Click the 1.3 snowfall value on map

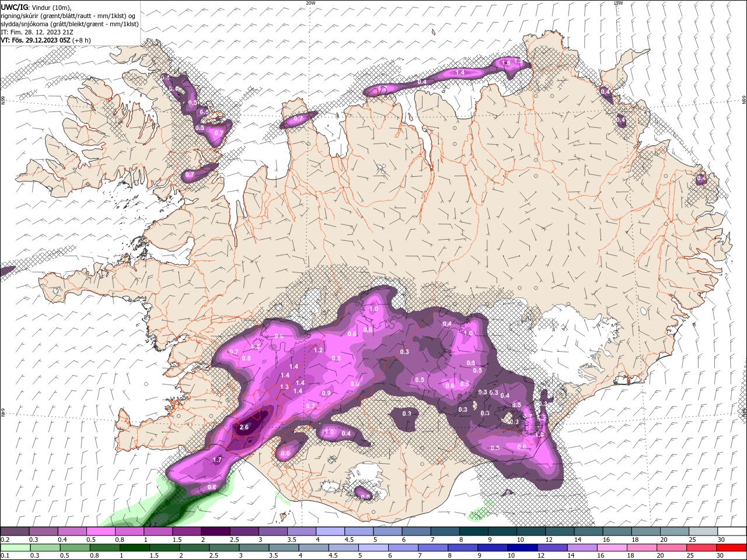[x=284, y=387]
